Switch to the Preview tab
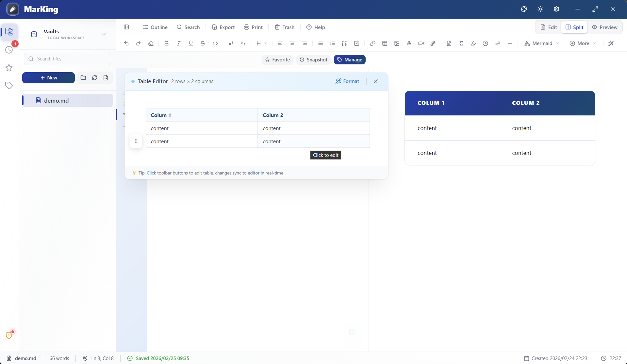The width and height of the screenshot is (627, 364). pyautogui.click(x=605, y=27)
